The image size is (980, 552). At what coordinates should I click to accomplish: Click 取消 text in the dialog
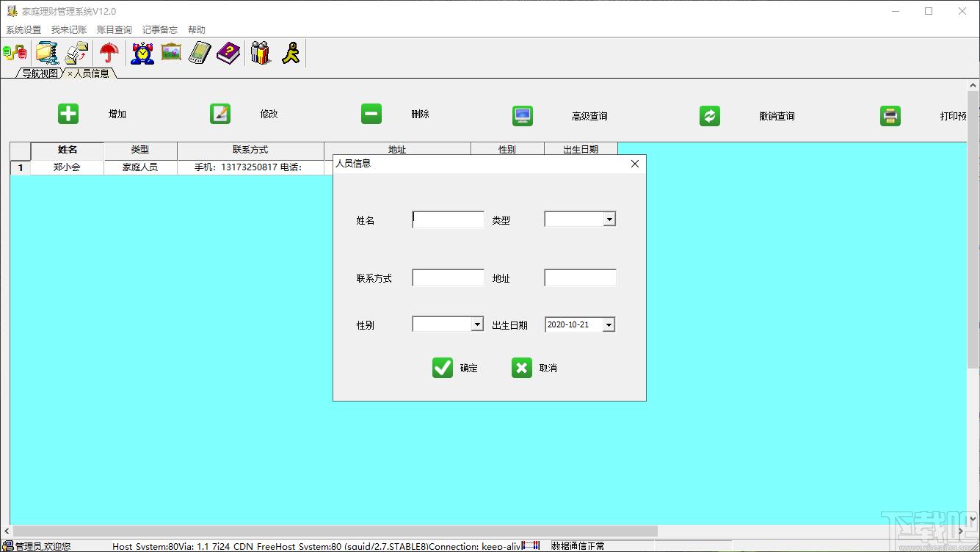[x=548, y=368]
